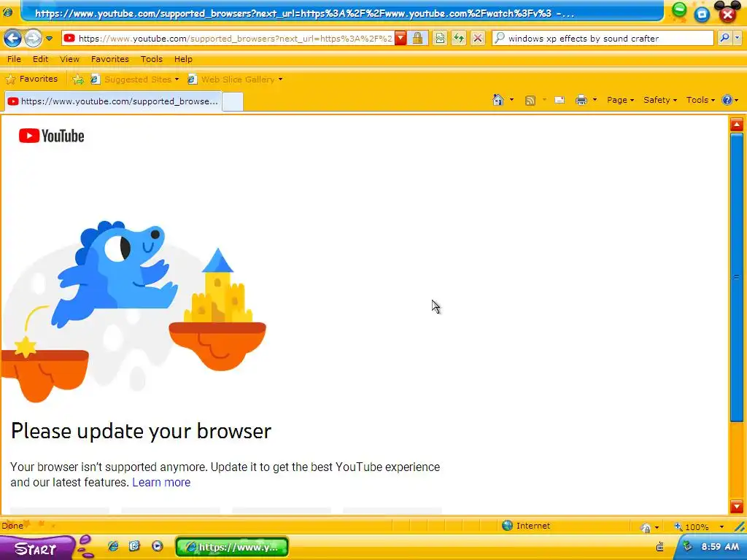Expand the Suggested Sites dropdown arrow

point(177,79)
